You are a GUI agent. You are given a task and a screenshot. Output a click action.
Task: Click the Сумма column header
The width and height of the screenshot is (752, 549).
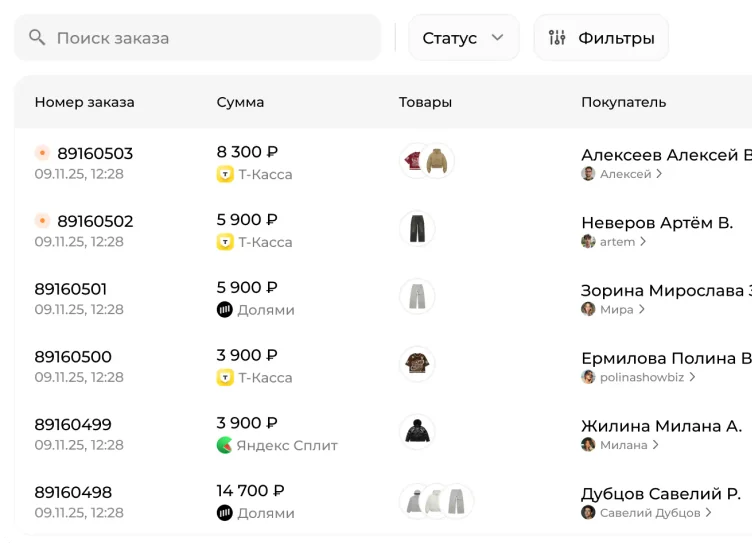click(x=240, y=102)
